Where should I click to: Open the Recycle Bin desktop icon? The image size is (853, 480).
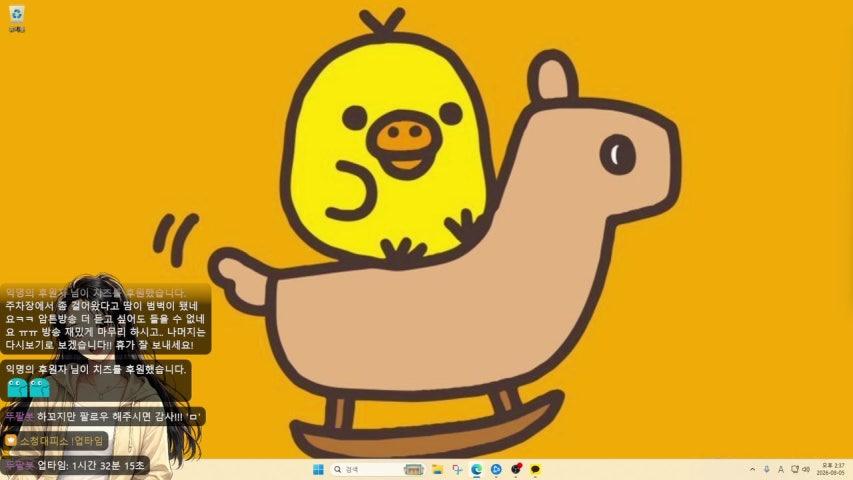(x=17, y=19)
